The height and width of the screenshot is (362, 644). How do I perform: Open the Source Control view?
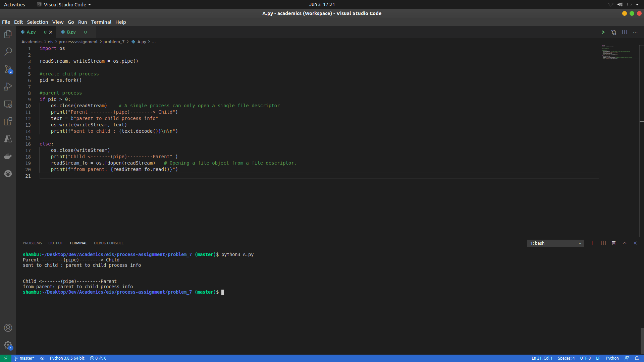pos(8,69)
